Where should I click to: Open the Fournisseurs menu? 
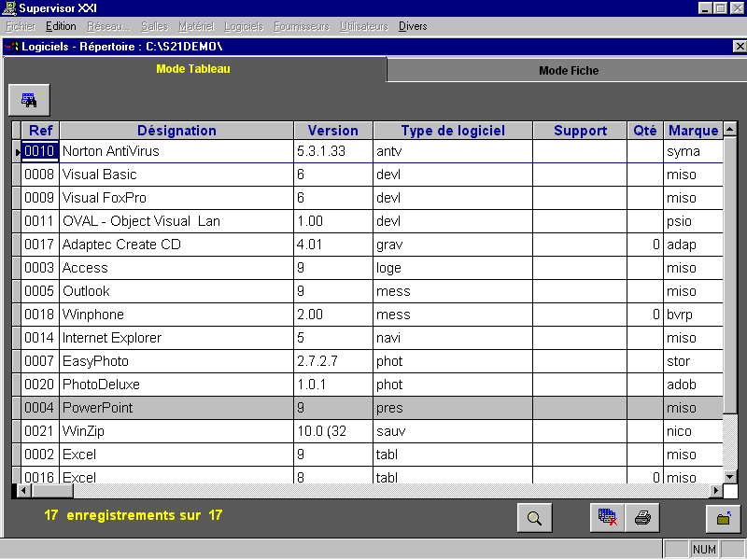click(x=302, y=27)
